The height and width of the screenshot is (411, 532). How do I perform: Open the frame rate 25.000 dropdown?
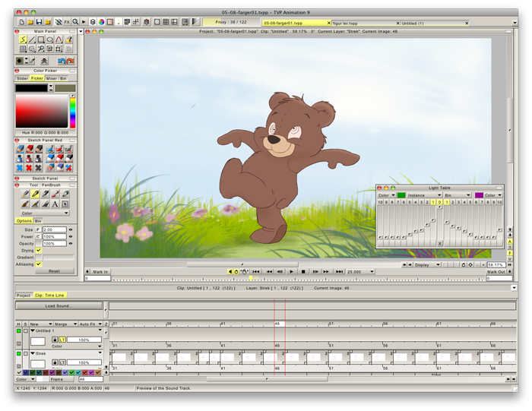click(361, 272)
